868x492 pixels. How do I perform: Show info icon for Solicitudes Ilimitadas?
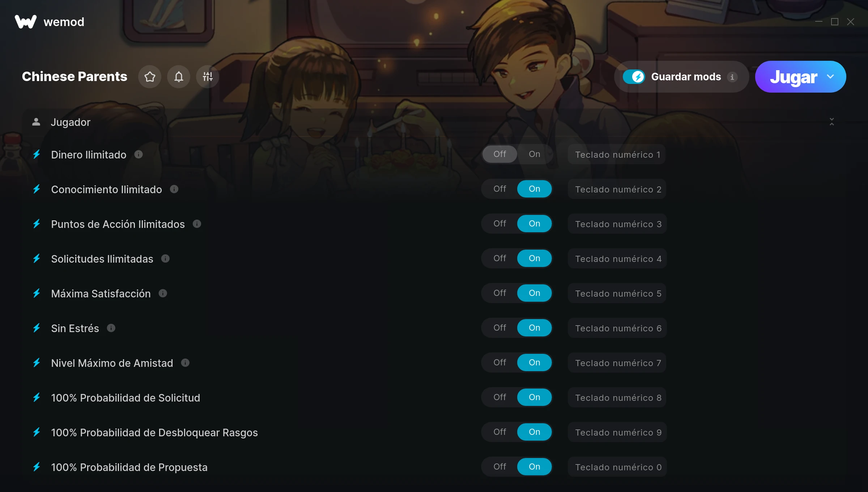coord(165,259)
